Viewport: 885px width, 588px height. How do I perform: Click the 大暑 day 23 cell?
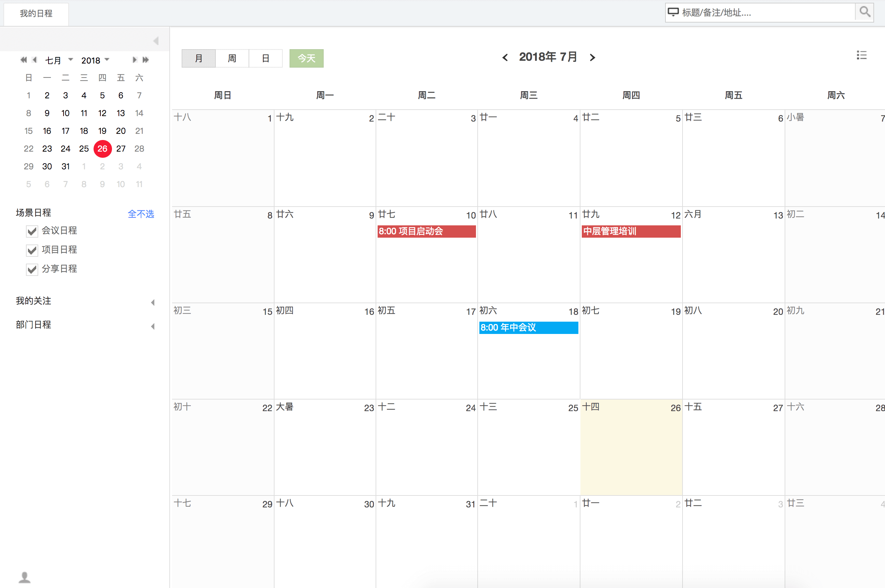[325, 447]
